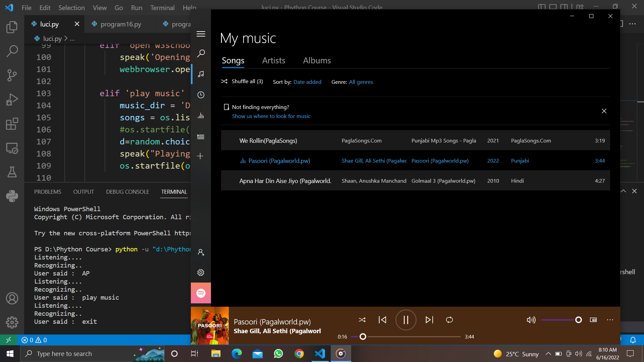Open VS Code Manage gear icon
The width and height of the screenshot is (644, 362).
(12, 322)
